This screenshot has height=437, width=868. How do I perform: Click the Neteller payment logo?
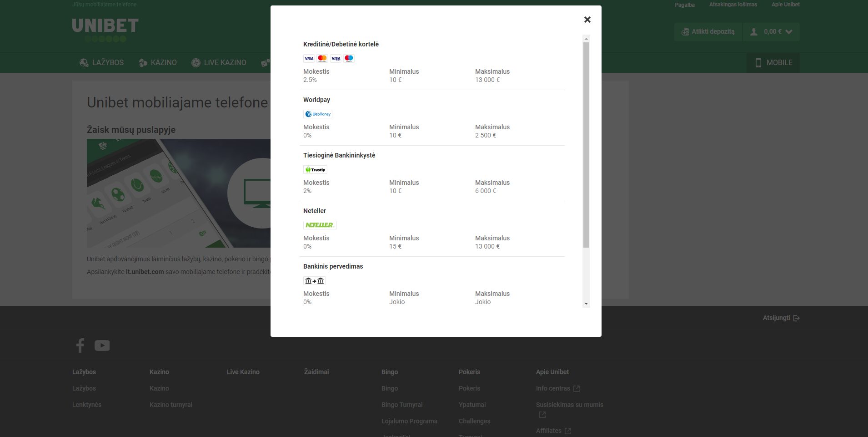(x=320, y=225)
